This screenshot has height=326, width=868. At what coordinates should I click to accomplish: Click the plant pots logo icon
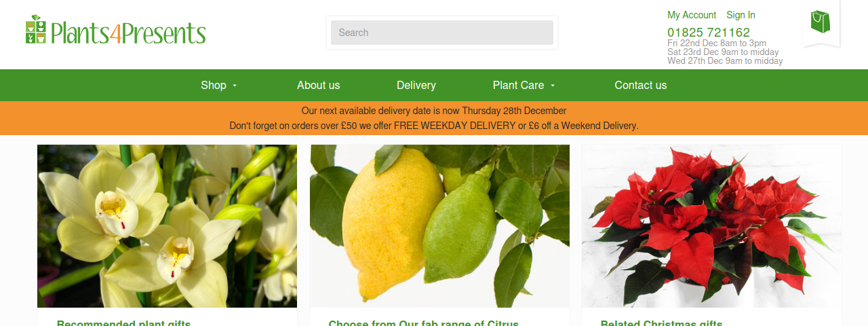36,29
